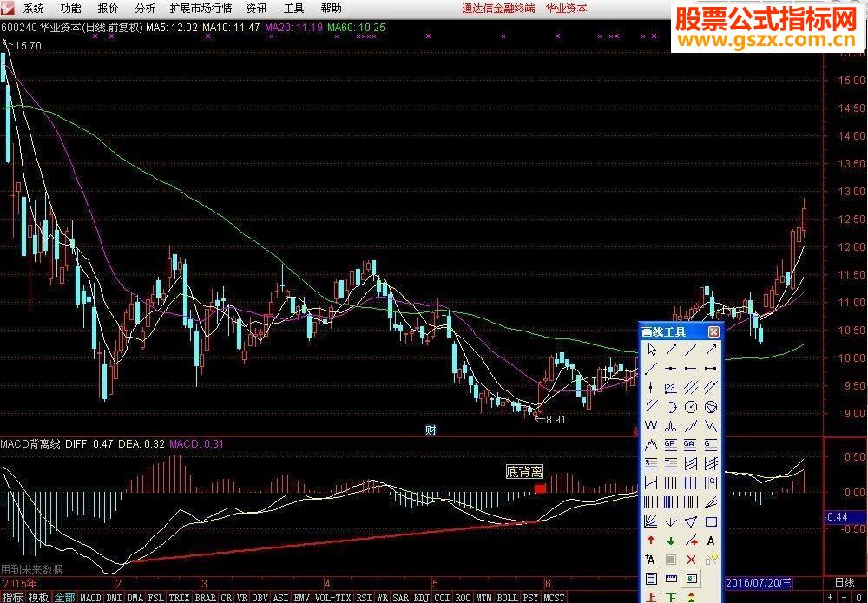This screenshot has width=868, height=603.
Task: Pick the period lines with G tool
Action: coord(712,483)
